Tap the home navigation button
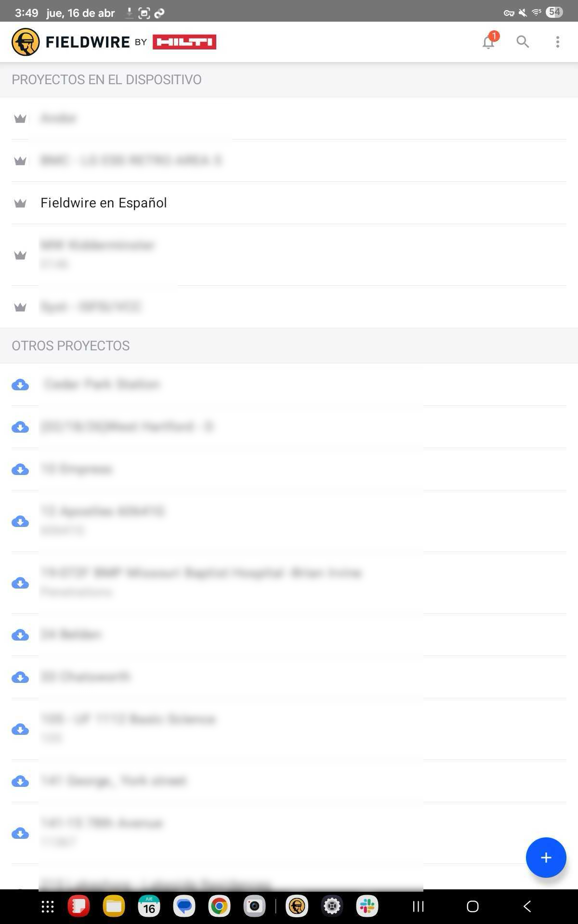Image resolution: width=578 pixels, height=924 pixels. coord(473,907)
